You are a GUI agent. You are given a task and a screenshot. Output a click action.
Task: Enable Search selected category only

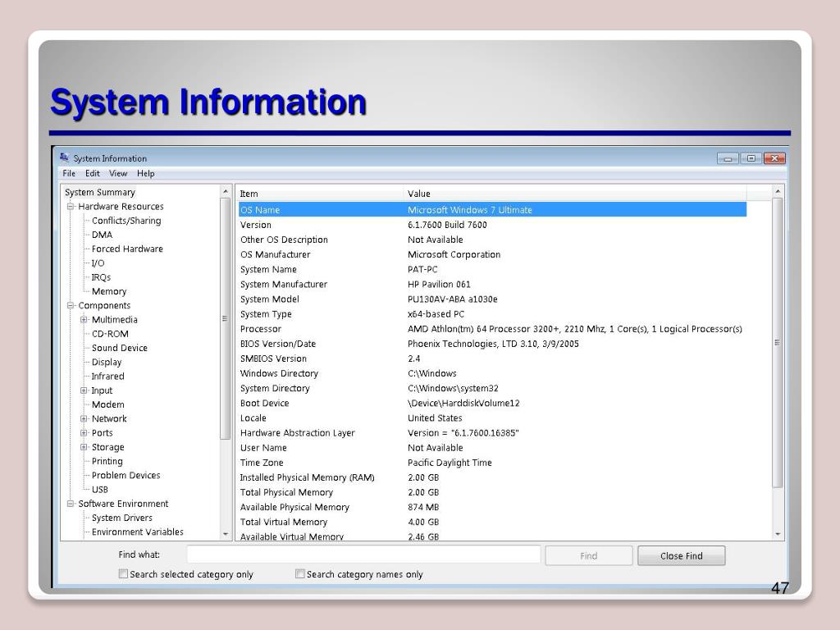pos(123,573)
